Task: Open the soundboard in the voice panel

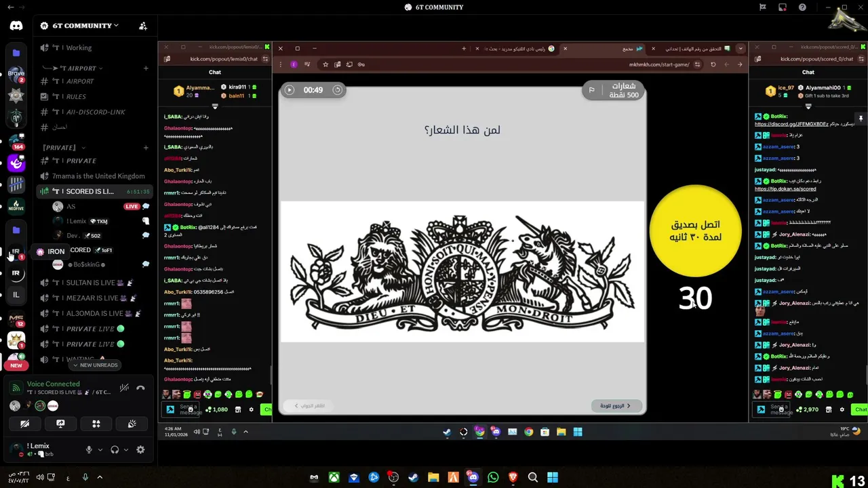Action: 132,424
